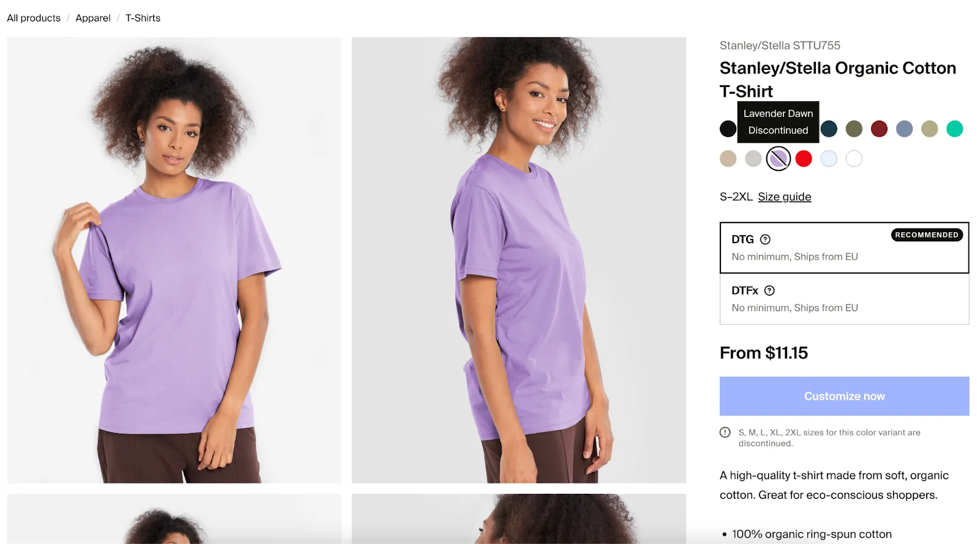This screenshot has height=544, width=980.
Task: Click the DTFx help question mark icon
Action: coord(770,290)
